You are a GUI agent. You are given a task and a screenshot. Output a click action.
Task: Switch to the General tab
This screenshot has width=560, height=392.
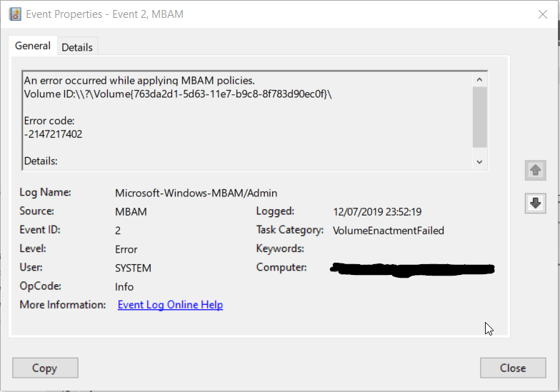33,46
